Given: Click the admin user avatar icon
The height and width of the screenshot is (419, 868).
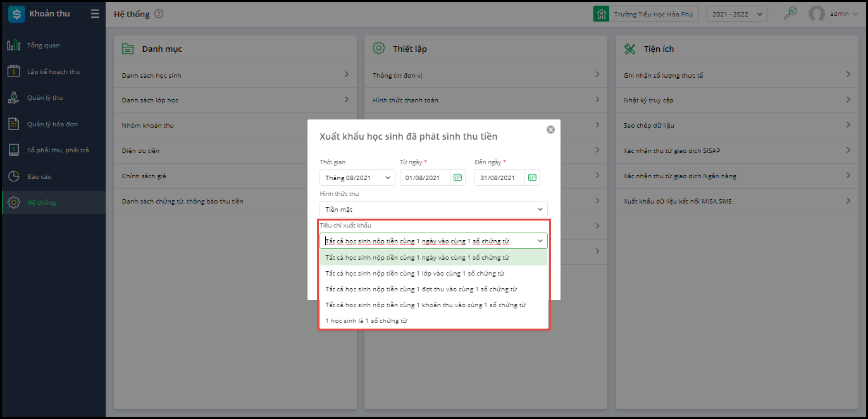Looking at the screenshot, I should (817, 14).
